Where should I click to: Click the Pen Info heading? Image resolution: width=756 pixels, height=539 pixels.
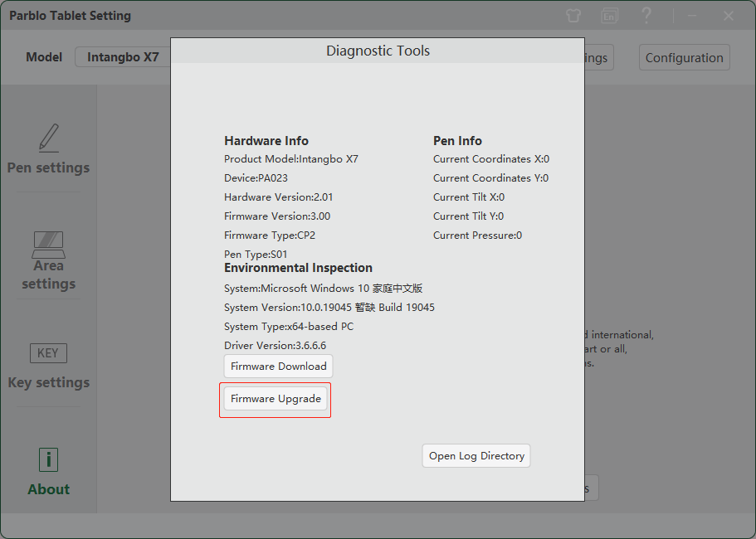coord(457,141)
